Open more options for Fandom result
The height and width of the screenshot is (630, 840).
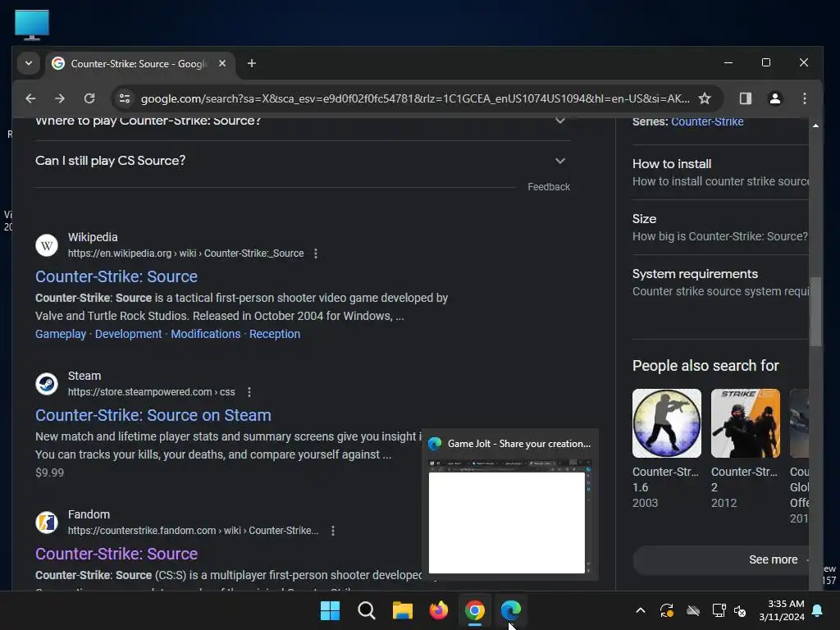[333, 531]
